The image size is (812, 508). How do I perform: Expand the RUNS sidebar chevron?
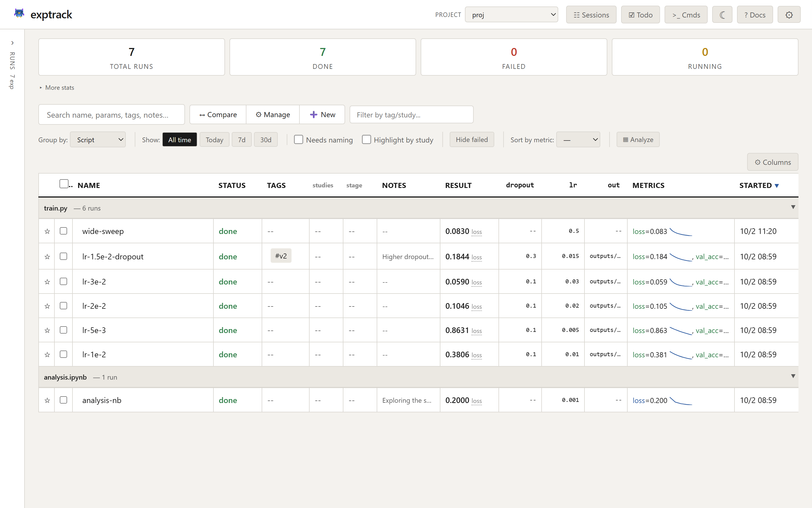(12, 43)
